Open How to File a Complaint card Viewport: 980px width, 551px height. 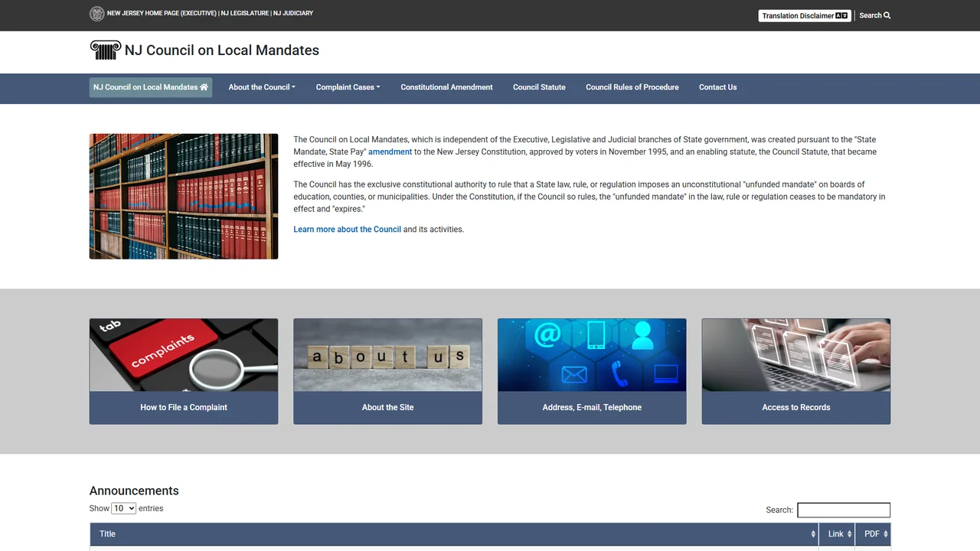click(x=184, y=408)
